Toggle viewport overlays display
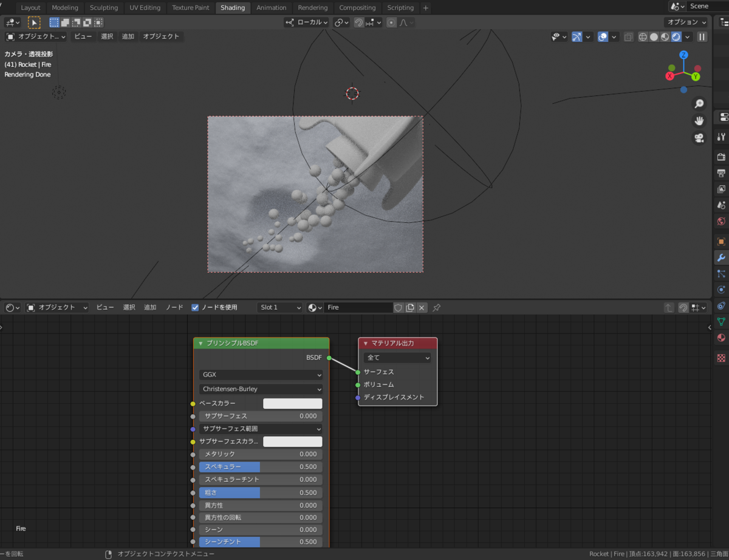729x560 pixels. tap(603, 37)
